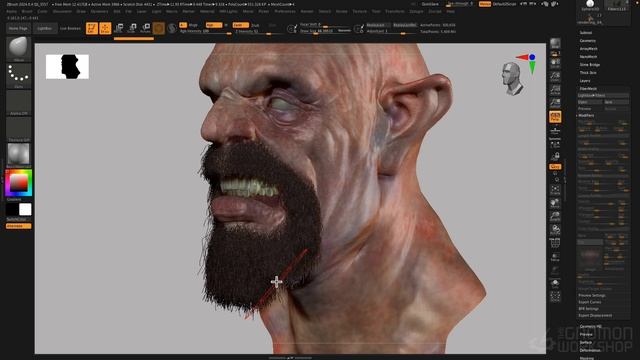Viewport: 640px width, 360px height.
Task: Toggle the Floor grid button
Action: [555, 130]
